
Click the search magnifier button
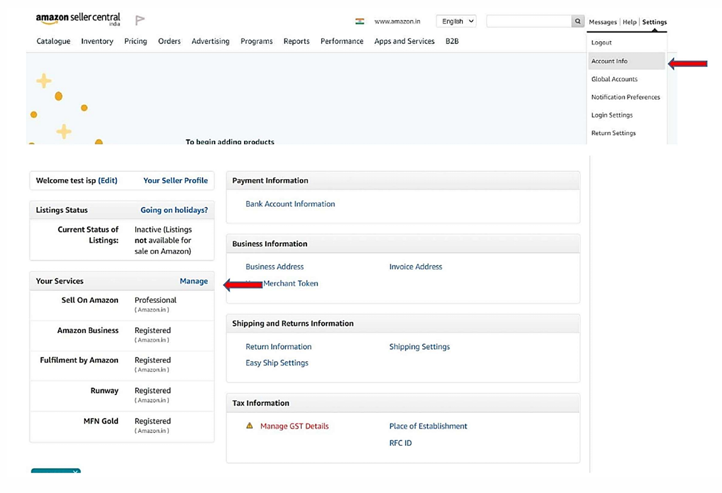click(577, 21)
